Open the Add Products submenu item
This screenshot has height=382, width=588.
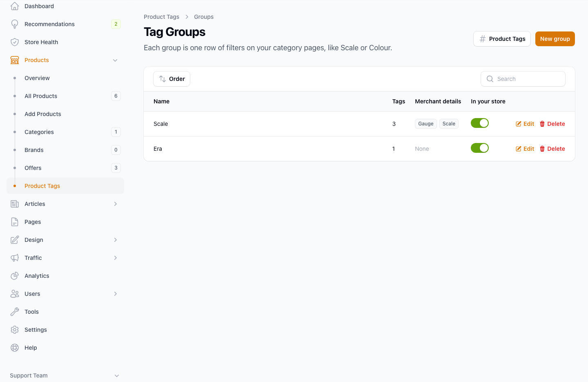(65, 114)
